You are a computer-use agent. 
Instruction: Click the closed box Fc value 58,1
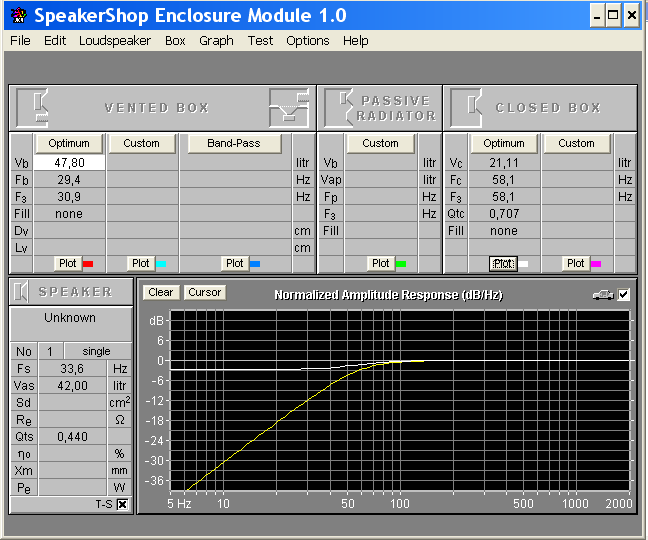point(504,180)
